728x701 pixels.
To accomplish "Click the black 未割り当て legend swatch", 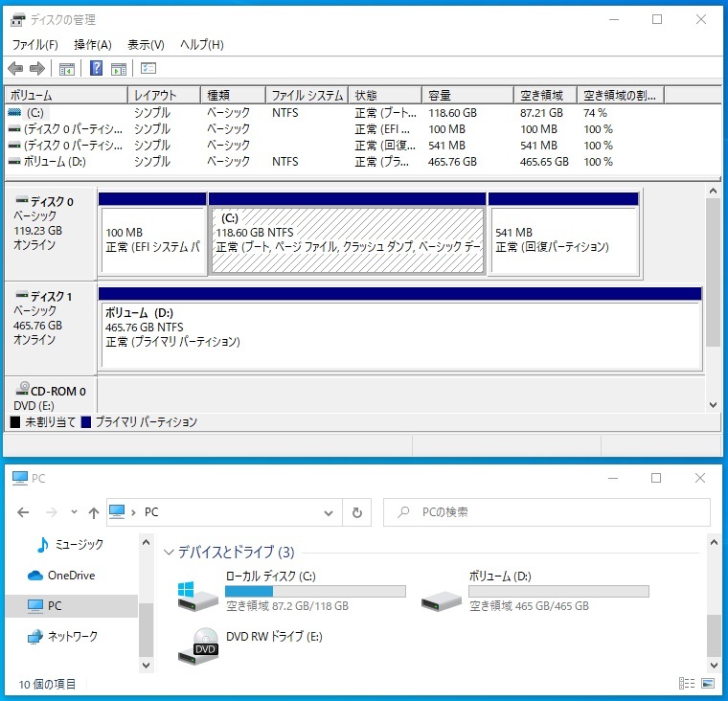I will 15,422.
